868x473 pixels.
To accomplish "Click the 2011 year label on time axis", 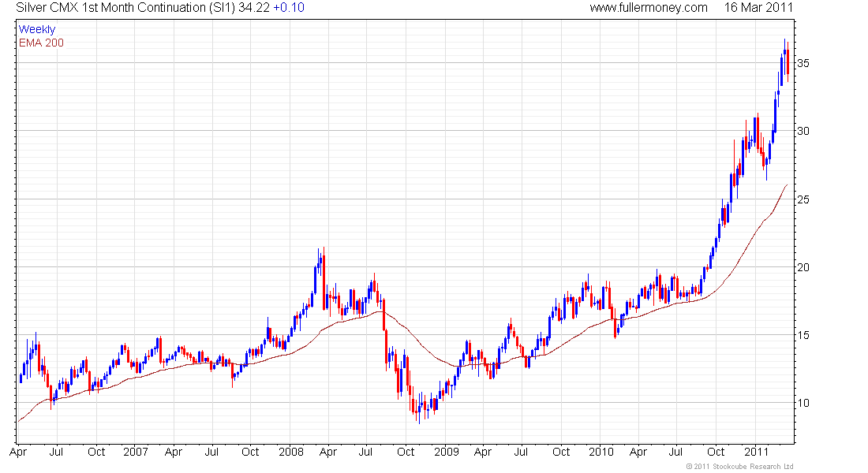I will pyautogui.click(x=756, y=452).
